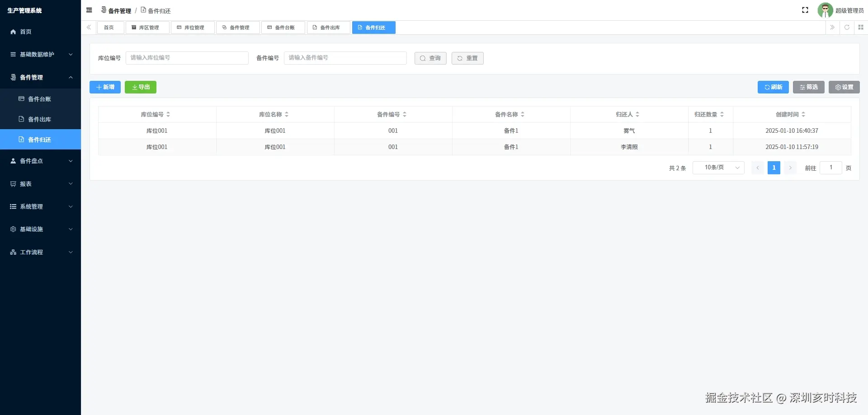This screenshot has width=868, height=415.
Task: Reload current tab with refresh icon
Action: [847, 28]
